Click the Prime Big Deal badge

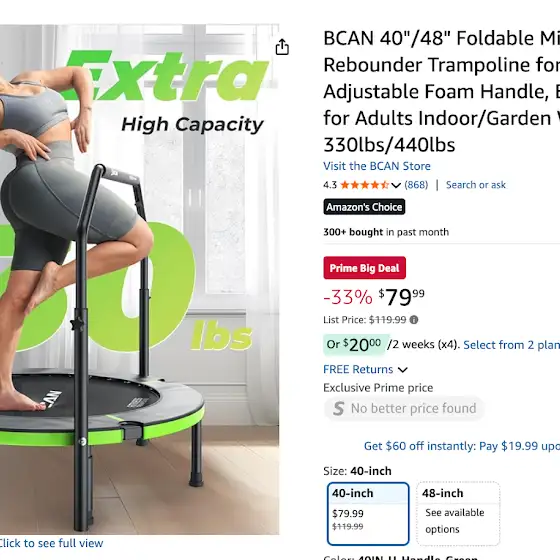(365, 268)
